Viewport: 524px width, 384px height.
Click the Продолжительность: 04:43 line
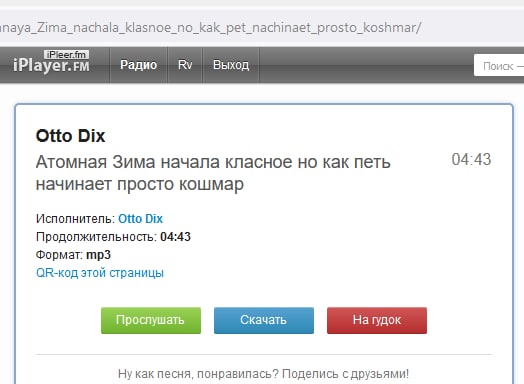(x=113, y=237)
